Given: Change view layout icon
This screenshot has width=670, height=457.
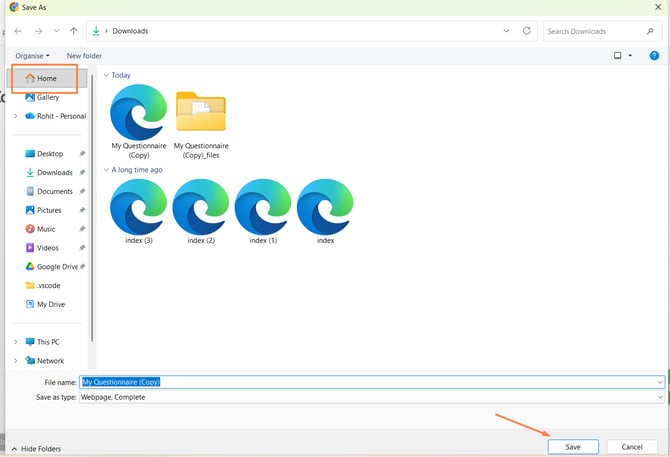Looking at the screenshot, I should pyautogui.click(x=617, y=56).
